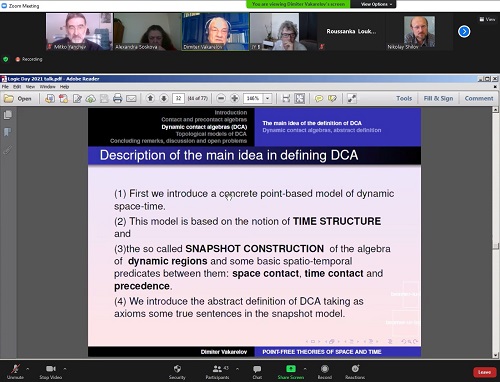Open the Help menu in Adobe Reader

(x=64, y=87)
